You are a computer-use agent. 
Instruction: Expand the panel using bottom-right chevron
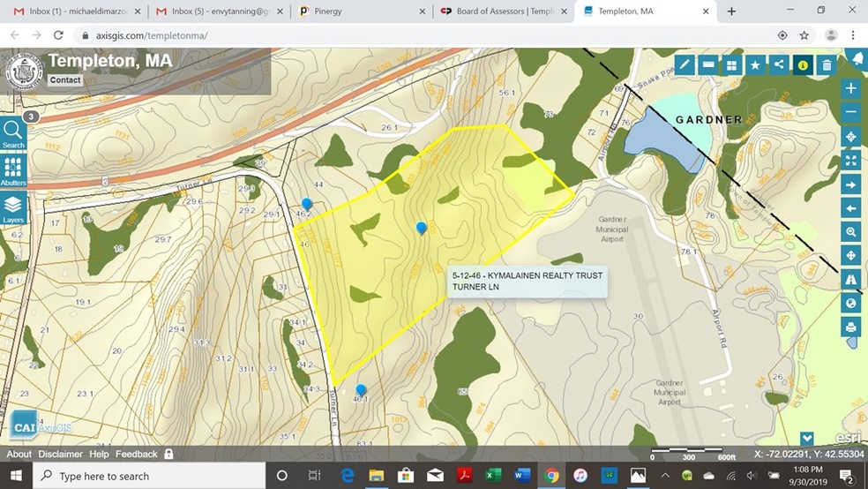click(x=807, y=439)
